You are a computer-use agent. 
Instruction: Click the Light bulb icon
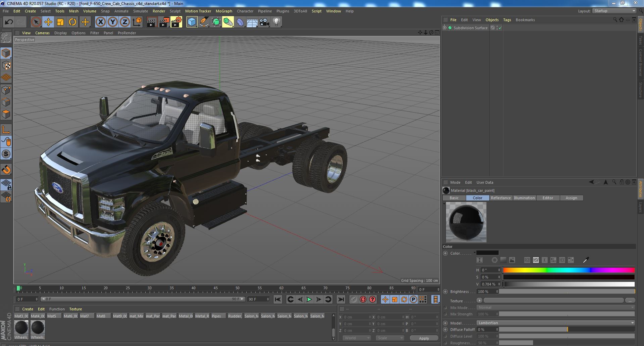click(277, 22)
